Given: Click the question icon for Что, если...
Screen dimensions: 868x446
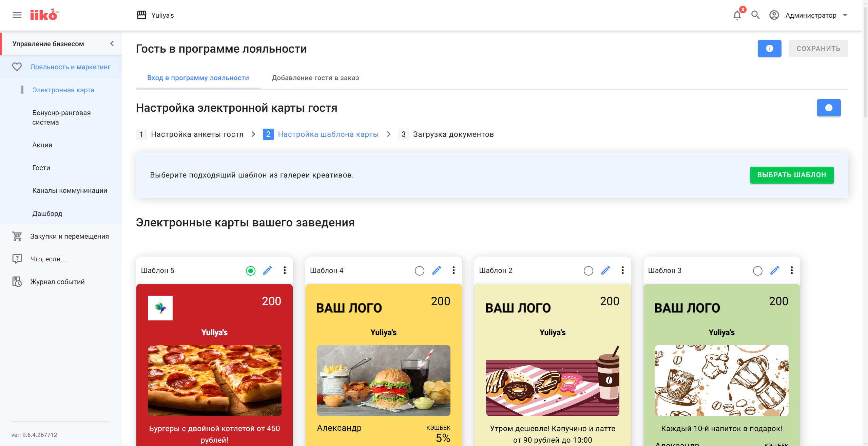Looking at the screenshot, I should point(17,259).
